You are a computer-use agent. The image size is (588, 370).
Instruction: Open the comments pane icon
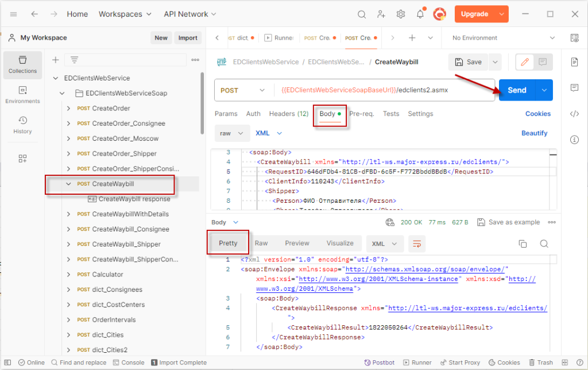(x=574, y=88)
